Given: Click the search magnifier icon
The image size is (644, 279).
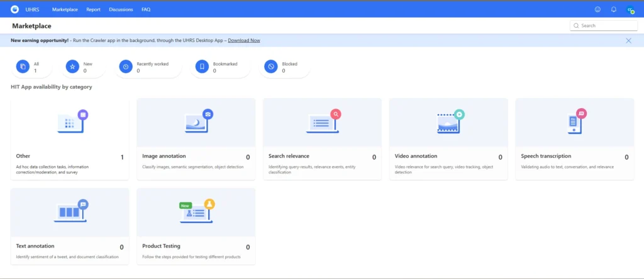Looking at the screenshot, I should click(x=576, y=25).
